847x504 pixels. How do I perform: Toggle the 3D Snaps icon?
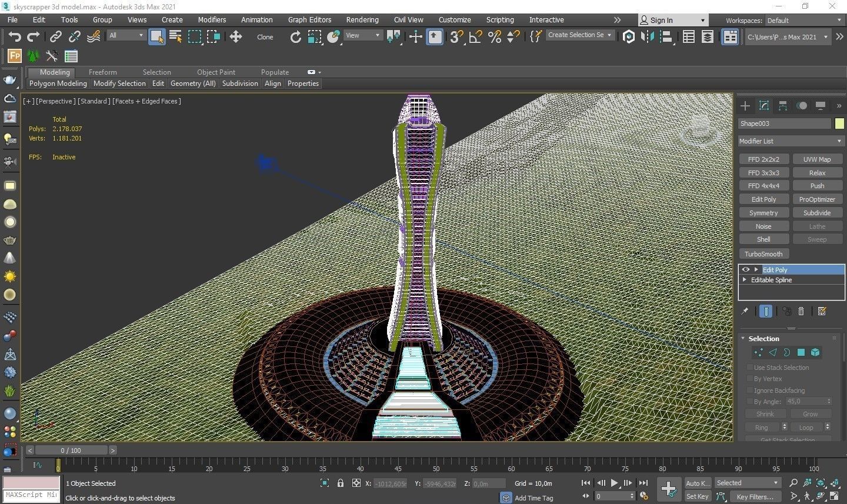[x=456, y=37]
